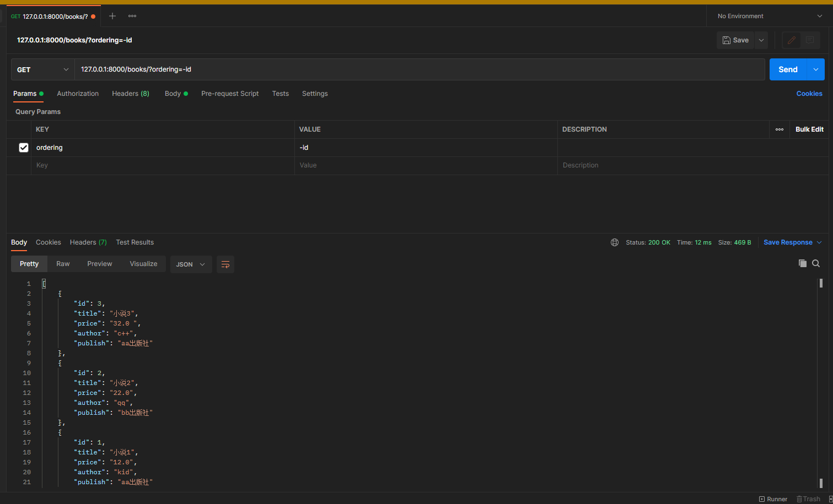Click the "publish": "bb出版社" line
Image resolution: width=833 pixels, height=504 pixels.
coord(113,413)
